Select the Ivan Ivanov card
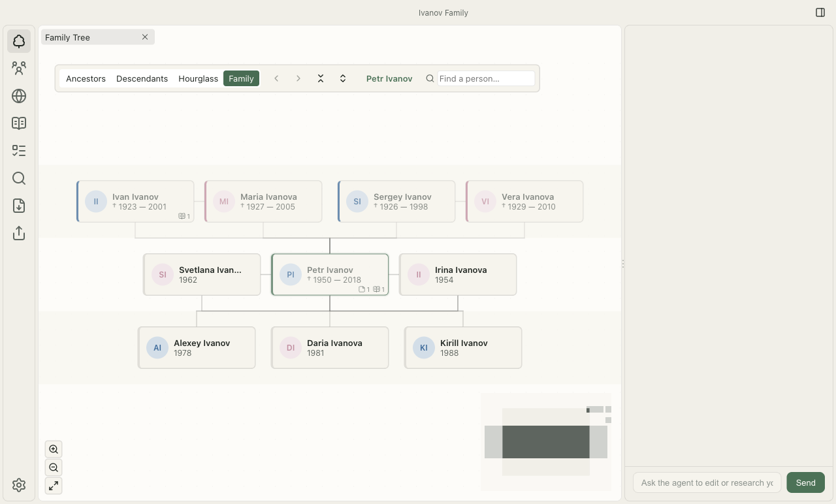836x504 pixels. pos(135,202)
